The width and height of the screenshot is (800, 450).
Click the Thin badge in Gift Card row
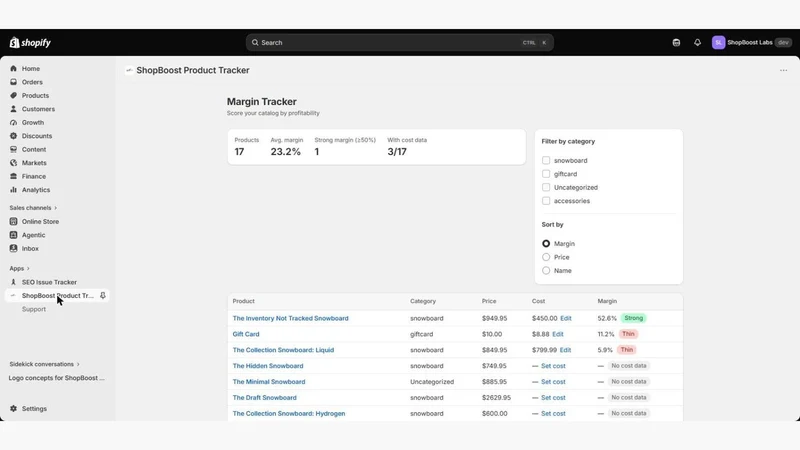(x=628, y=334)
